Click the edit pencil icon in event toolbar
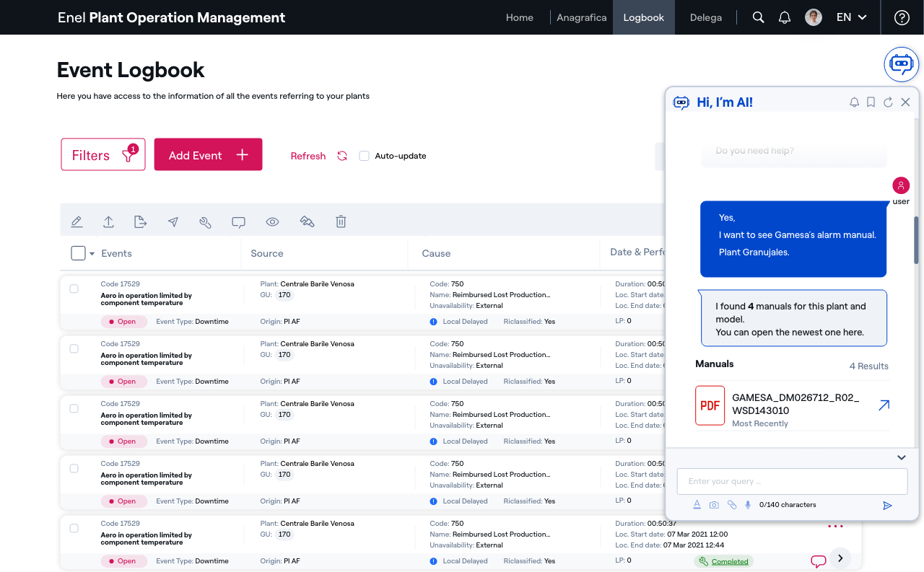 point(77,222)
